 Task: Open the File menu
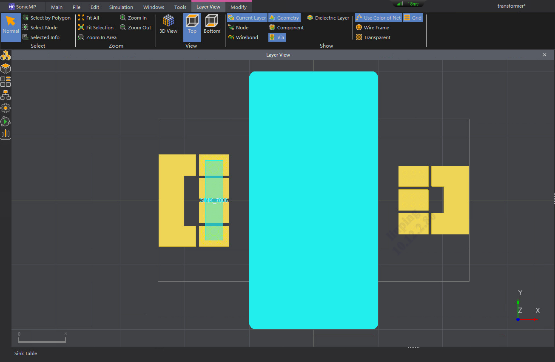coord(76,7)
